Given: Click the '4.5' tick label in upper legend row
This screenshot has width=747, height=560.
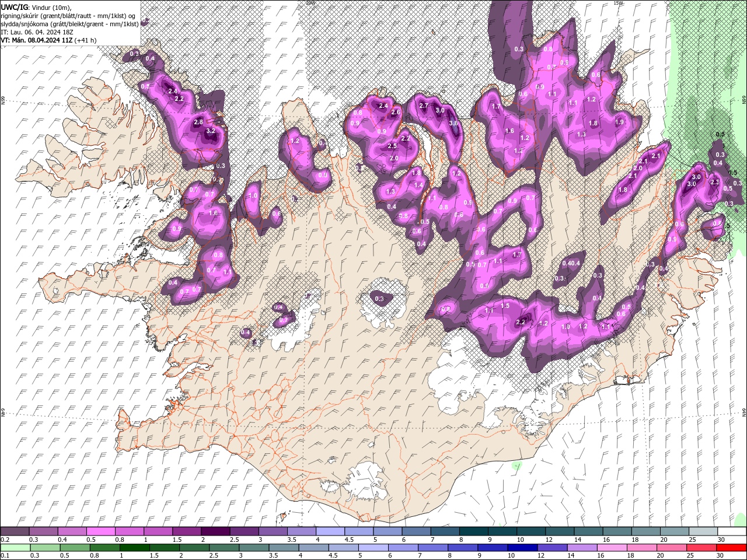Looking at the screenshot, I should point(349,540).
